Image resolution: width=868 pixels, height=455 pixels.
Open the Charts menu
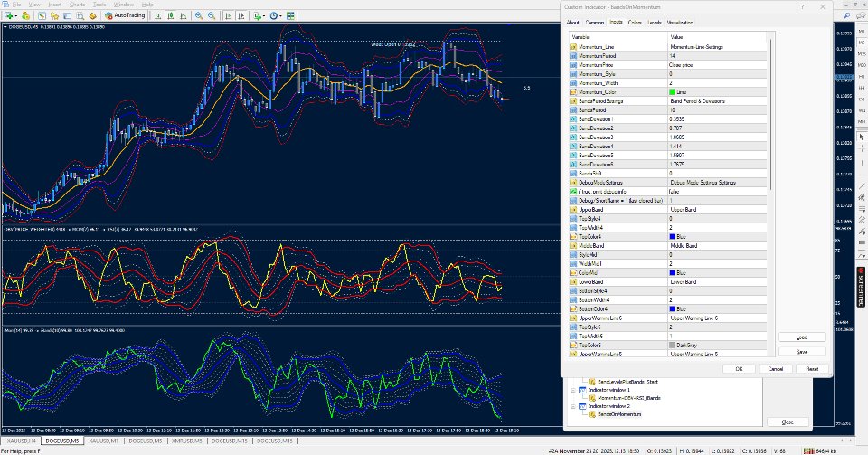77,5
